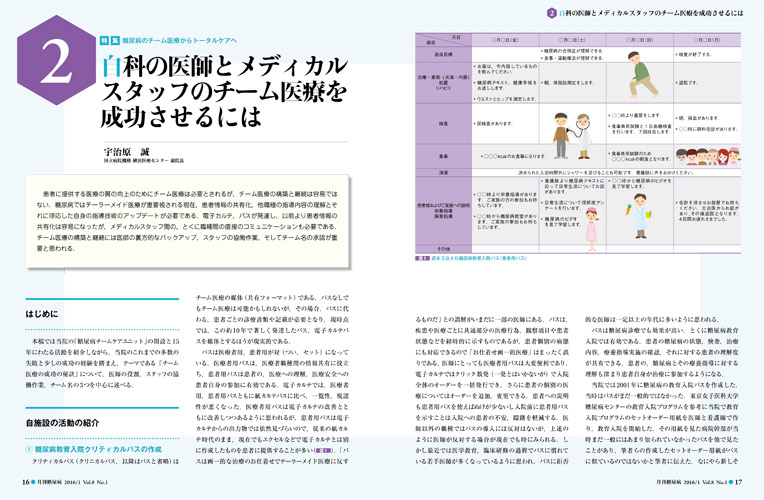Viewport: 764px width, 500px height.
Task: Click table cell 退院です
Action: (687, 83)
